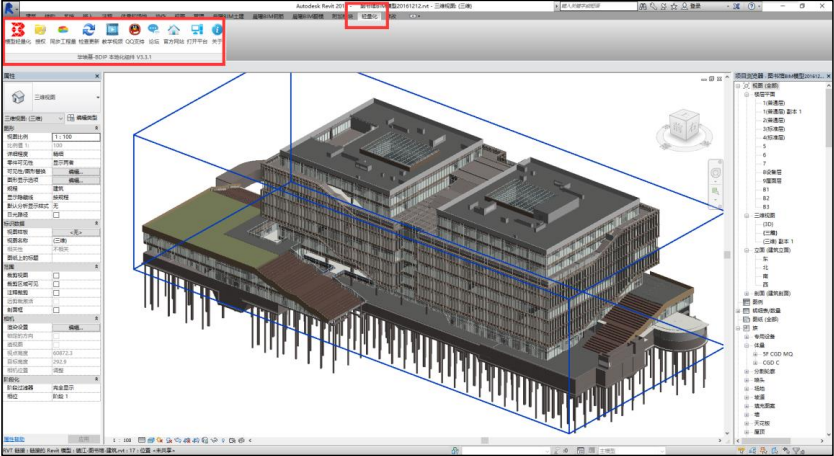Open the 1(普通层) 副本 1 floor plan
This screenshot has height=456, width=834.
click(x=782, y=112)
